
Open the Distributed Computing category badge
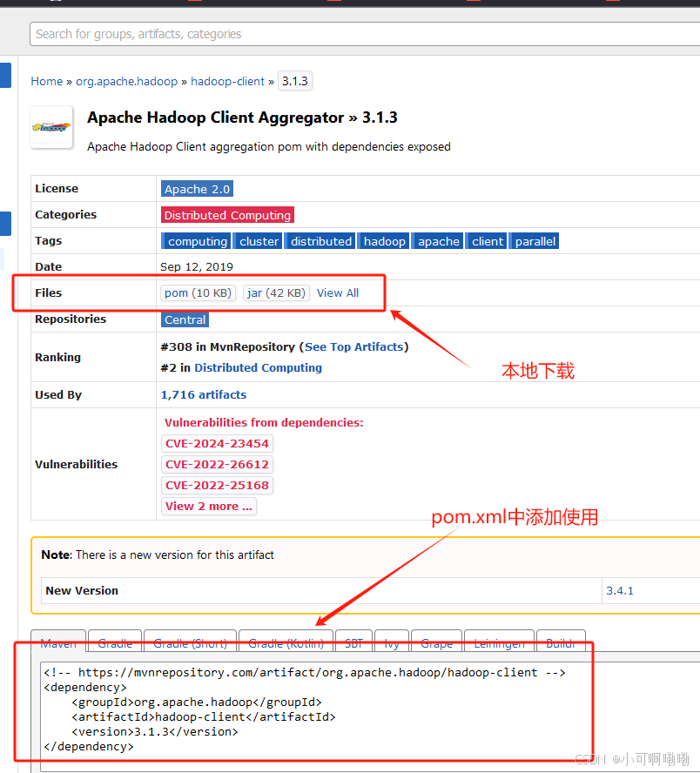(x=227, y=215)
